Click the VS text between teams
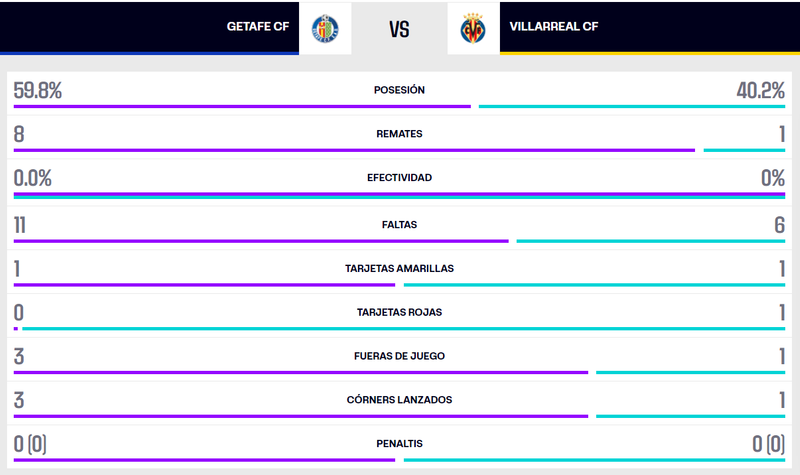This screenshot has height=475, width=800. tap(399, 29)
